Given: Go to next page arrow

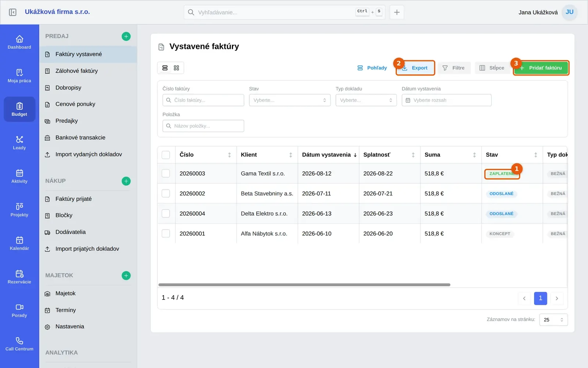Looking at the screenshot, I should pyautogui.click(x=557, y=298).
